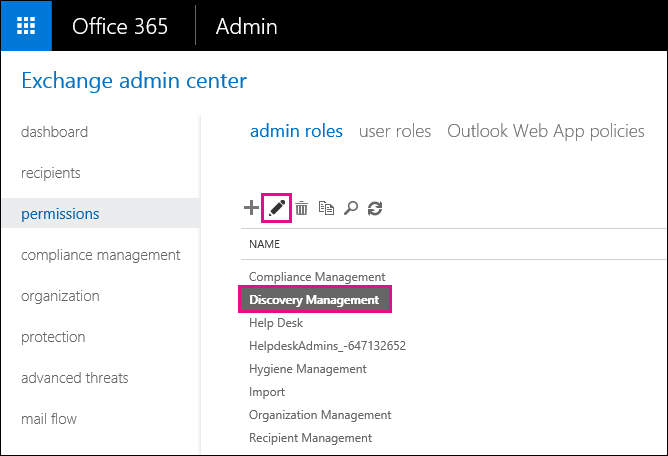The height and width of the screenshot is (456, 668).
Task: Select the Organization Management role group
Action: pos(320,415)
